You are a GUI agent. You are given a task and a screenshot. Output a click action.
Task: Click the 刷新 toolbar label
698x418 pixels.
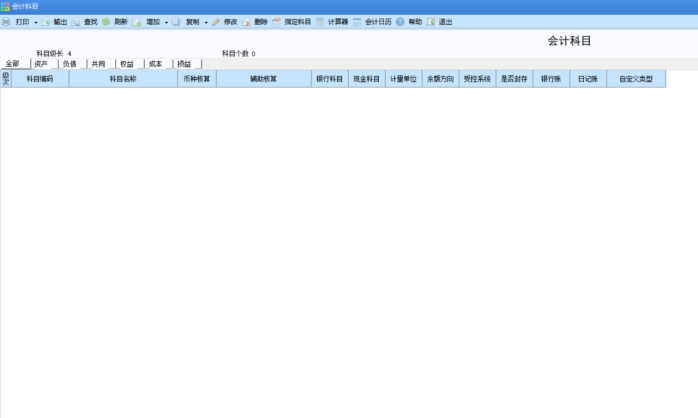[121, 22]
